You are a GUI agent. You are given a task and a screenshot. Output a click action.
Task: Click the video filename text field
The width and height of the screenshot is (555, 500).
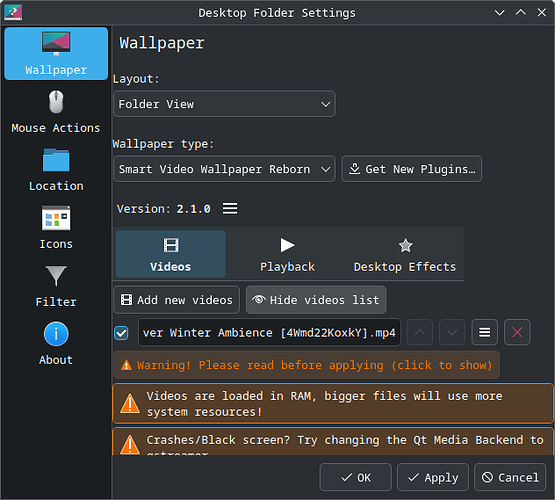pyautogui.click(x=269, y=332)
